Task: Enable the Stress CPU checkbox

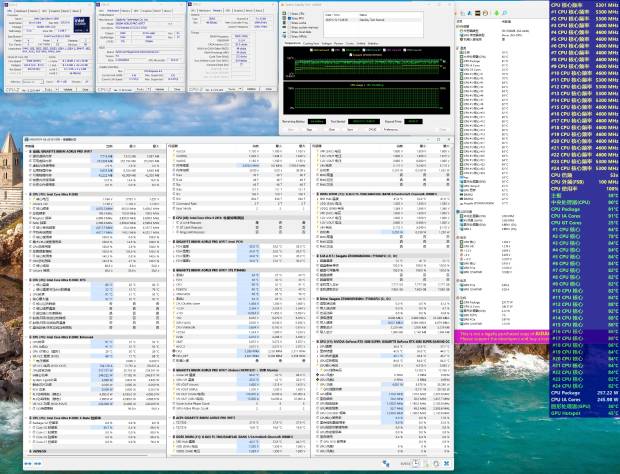Action: (289, 14)
